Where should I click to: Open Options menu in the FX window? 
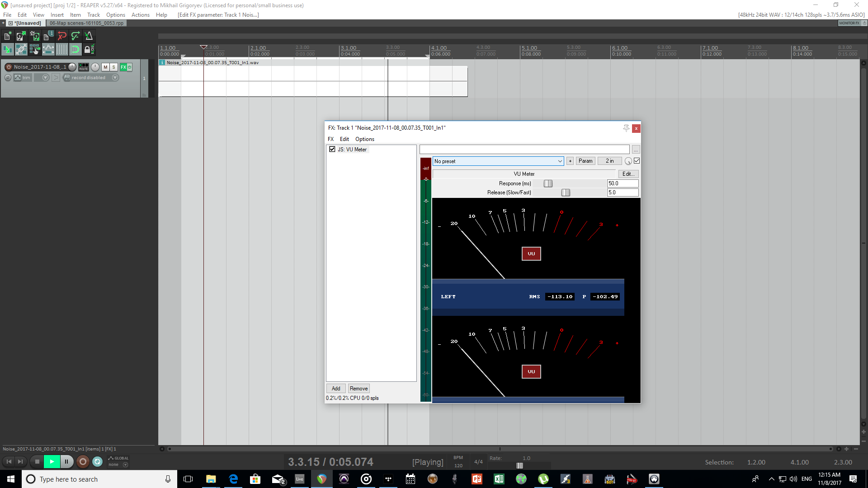pyautogui.click(x=364, y=139)
